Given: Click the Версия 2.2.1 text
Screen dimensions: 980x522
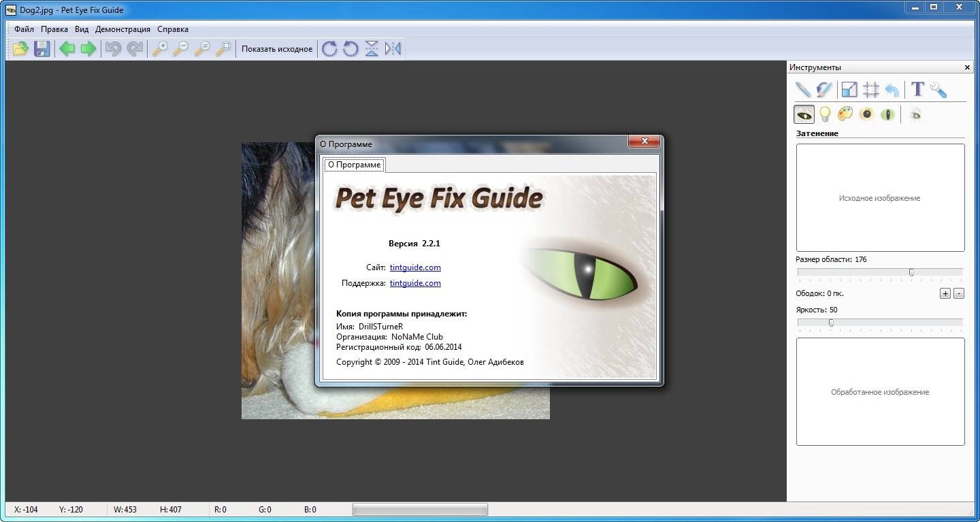Looking at the screenshot, I should point(414,244).
